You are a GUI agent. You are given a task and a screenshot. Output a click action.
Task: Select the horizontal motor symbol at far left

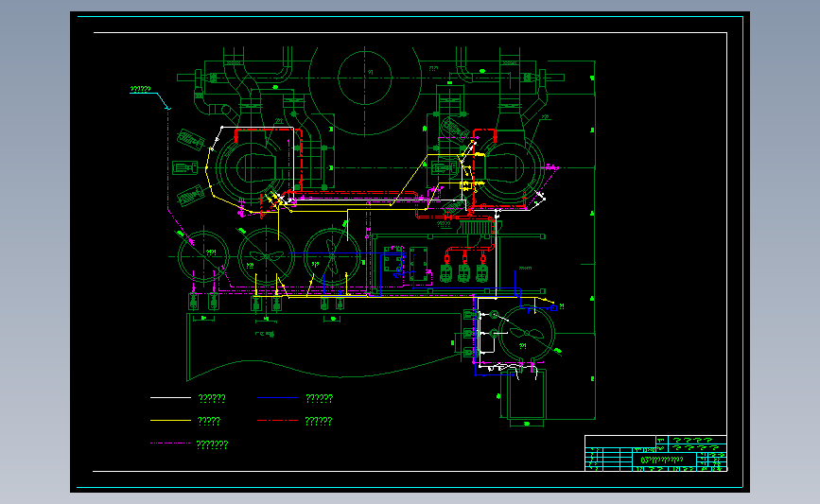pyautogui.click(x=185, y=168)
